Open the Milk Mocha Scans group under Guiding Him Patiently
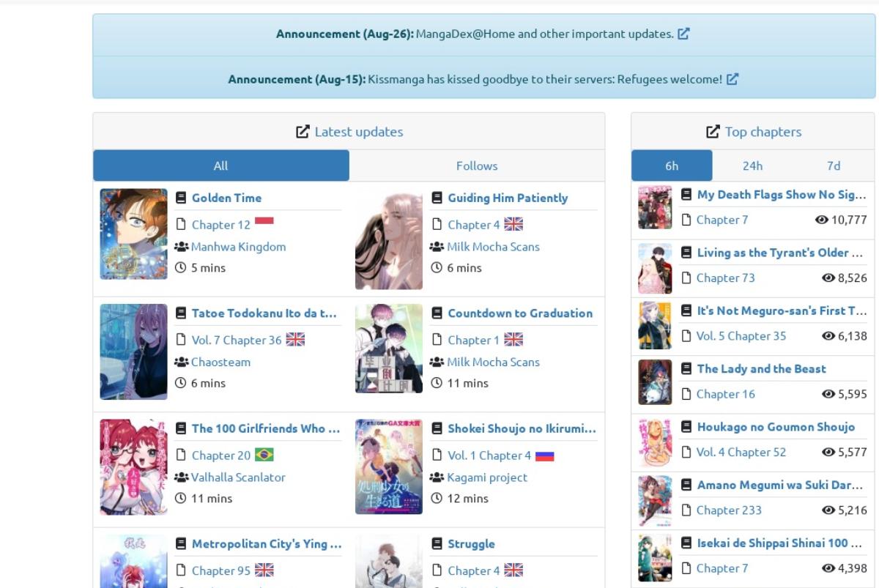The height and width of the screenshot is (588, 879). 494,247
